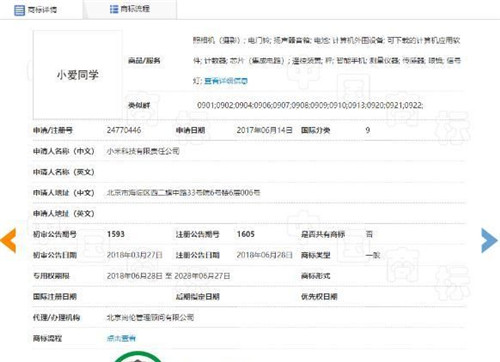This screenshot has height=362, width=500.
Task: Click the 商标流程 tab flow icon
Action: tap(114, 9)
